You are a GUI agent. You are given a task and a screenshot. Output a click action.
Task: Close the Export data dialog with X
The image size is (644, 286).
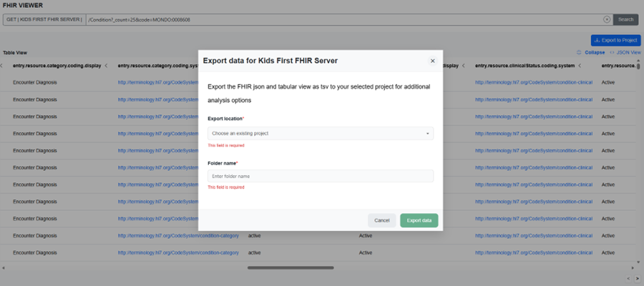(x=432, y=61)
